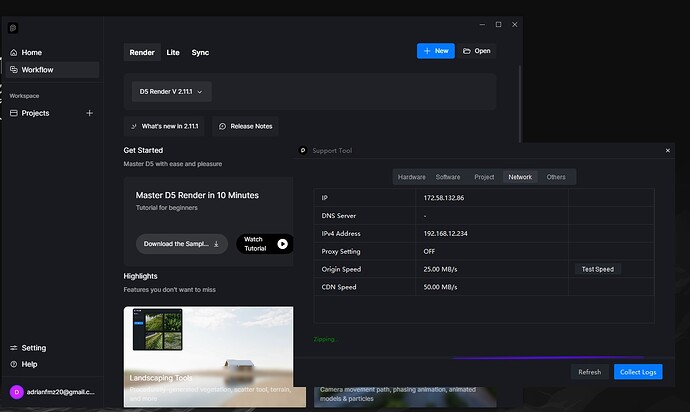Close the Support Tool dialog
690x412 pixels.
click(668, 151)
